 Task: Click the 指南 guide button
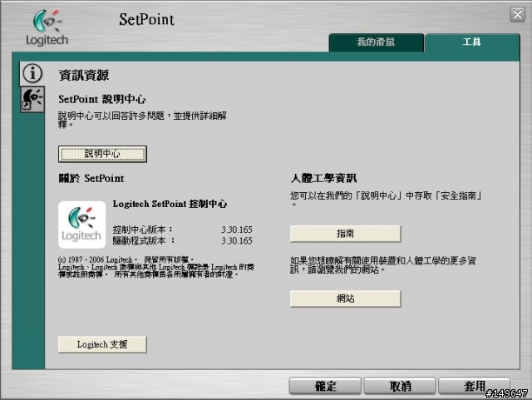click(346, 234)
